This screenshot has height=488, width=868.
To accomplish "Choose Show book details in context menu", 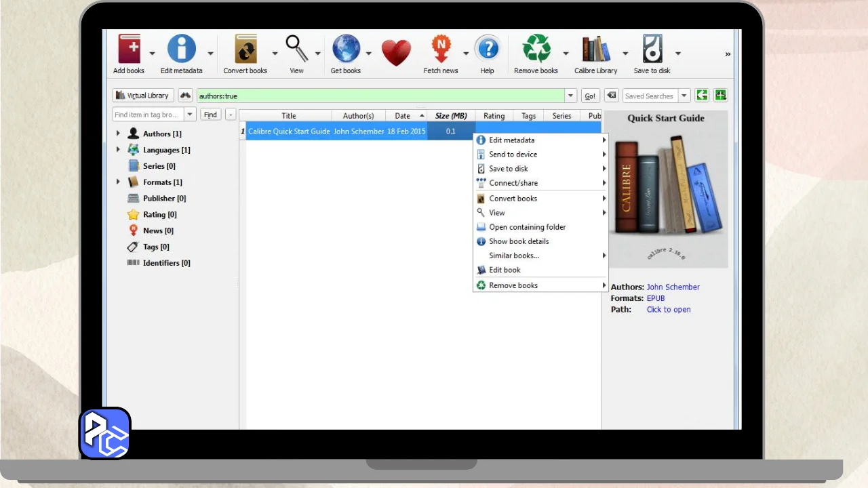I will [x=519, y=241].
